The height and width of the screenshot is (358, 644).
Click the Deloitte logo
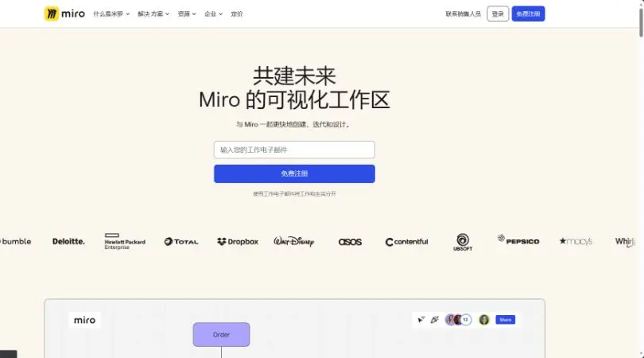[x=68, y=241]
